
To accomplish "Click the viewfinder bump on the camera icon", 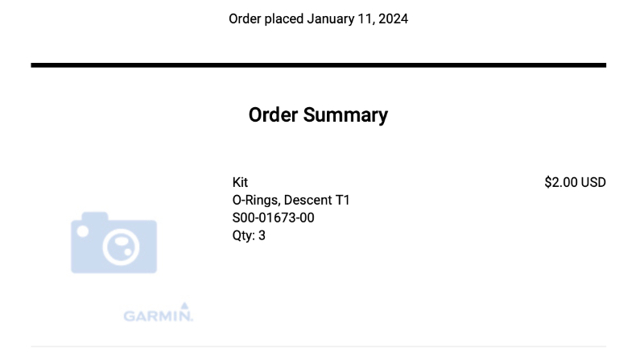I will point(95,217).
